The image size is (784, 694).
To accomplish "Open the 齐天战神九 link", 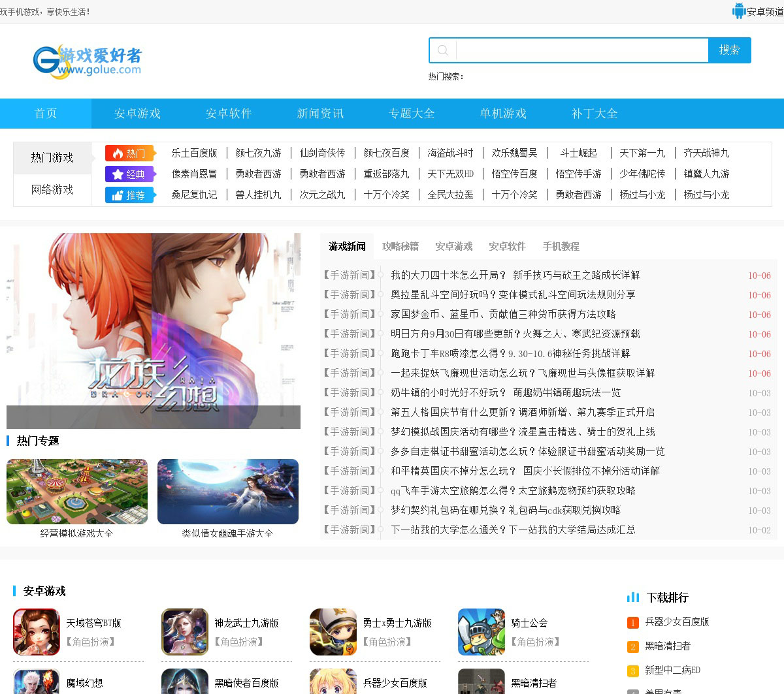I will (706, 153).
